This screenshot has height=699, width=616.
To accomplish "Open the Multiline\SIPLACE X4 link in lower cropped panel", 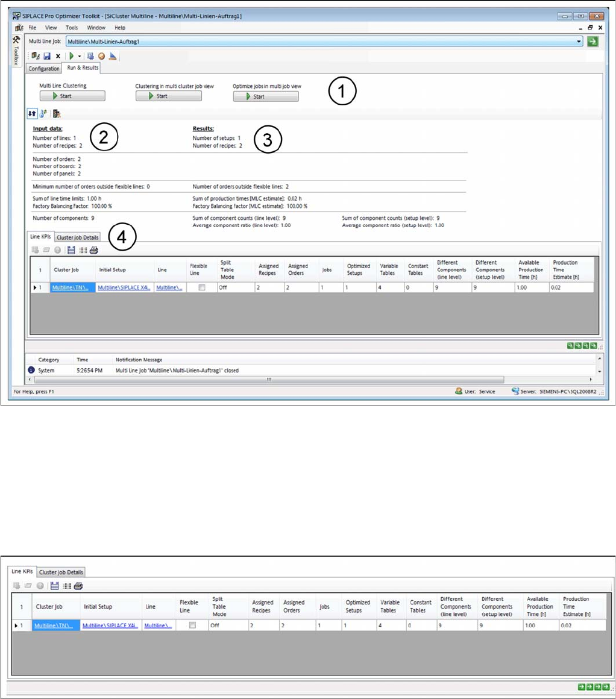I will tap(110, 625).
